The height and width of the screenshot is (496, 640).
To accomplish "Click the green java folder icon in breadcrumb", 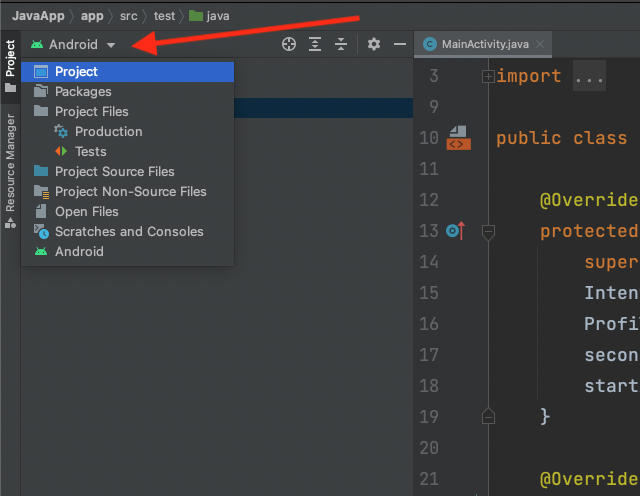I will click(x=196, y=16).
